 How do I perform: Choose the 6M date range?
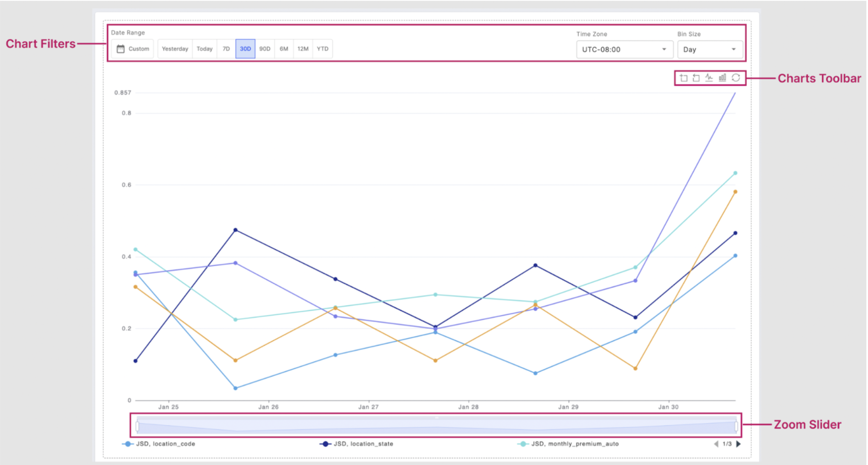point(284,49)
